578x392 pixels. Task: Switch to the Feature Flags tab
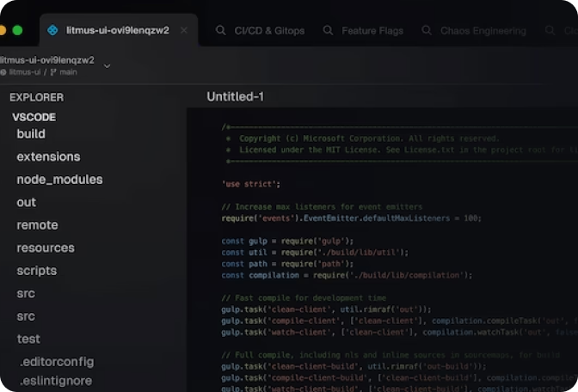[372, 31]
